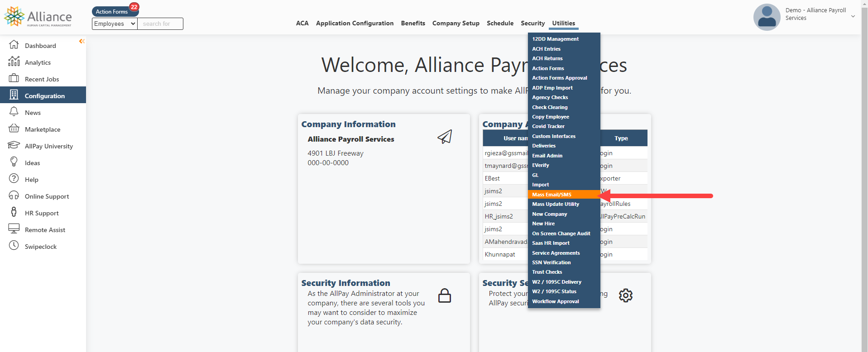Open the Employees search type dropdown
868x352 pixels.
pyautogui.click(x=115, y=24)
